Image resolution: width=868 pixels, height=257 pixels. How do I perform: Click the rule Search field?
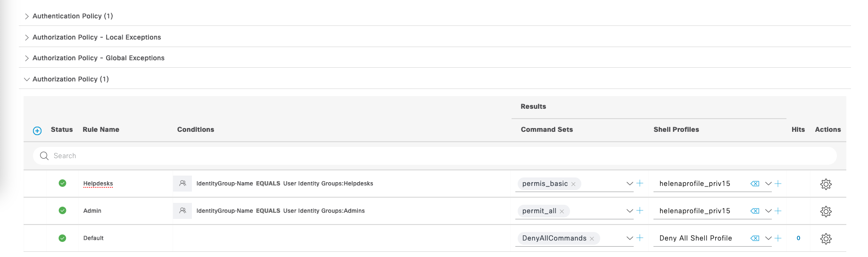click(434, 156)
